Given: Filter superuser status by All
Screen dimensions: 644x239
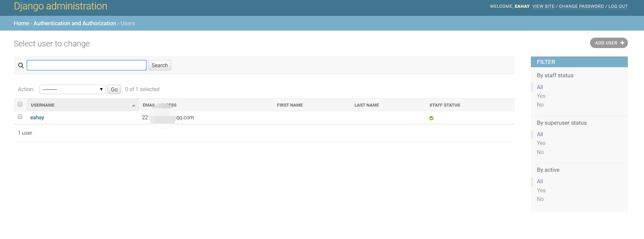Looking at the screenshot, I should pos(540,134).
